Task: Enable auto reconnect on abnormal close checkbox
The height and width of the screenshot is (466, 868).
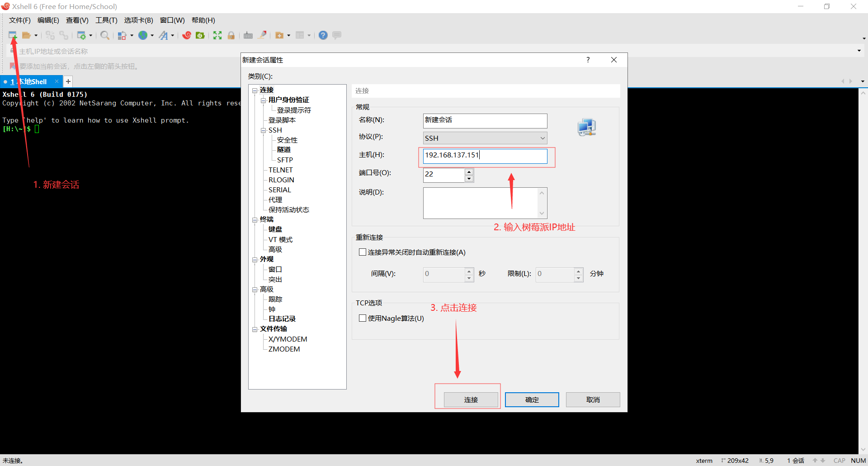Action: 362,252
